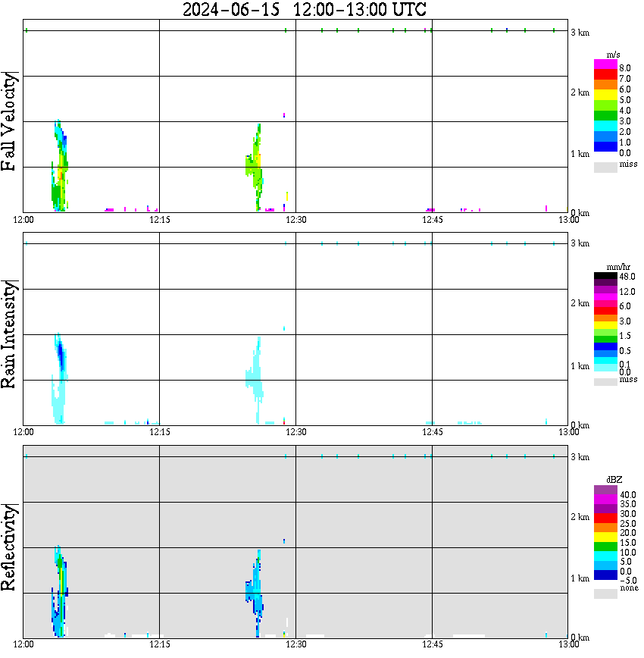Click the 'dBZ' unit label

[614, 480]
